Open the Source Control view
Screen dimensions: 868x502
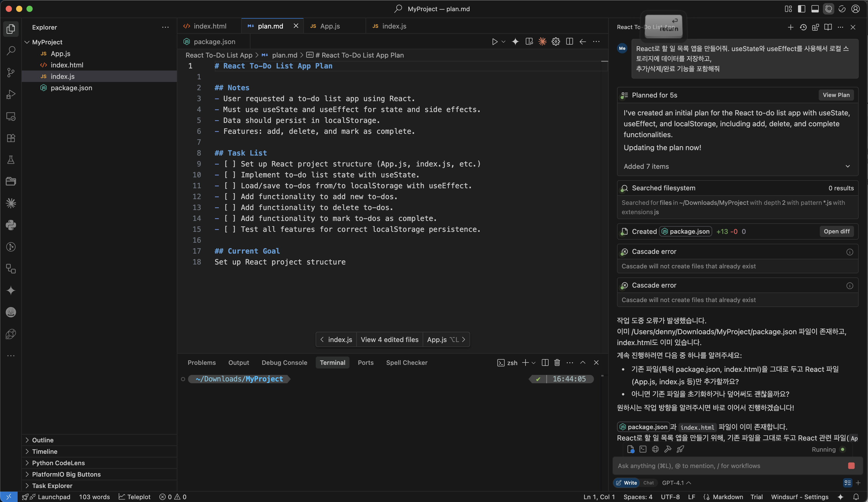click(11, 72)
